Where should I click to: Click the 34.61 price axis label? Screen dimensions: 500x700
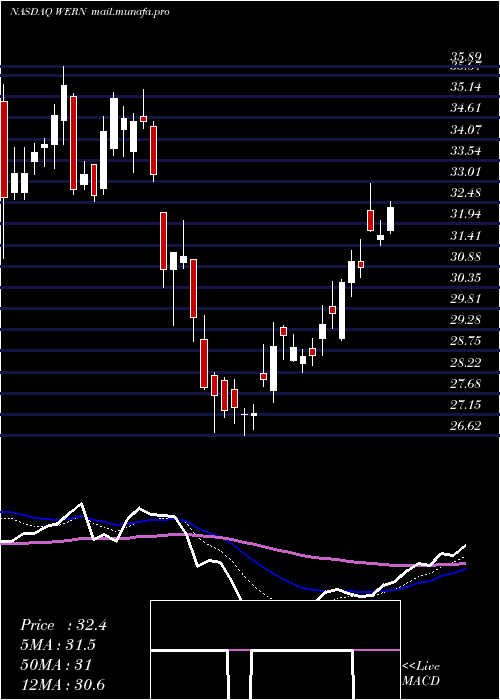(466, 108)
